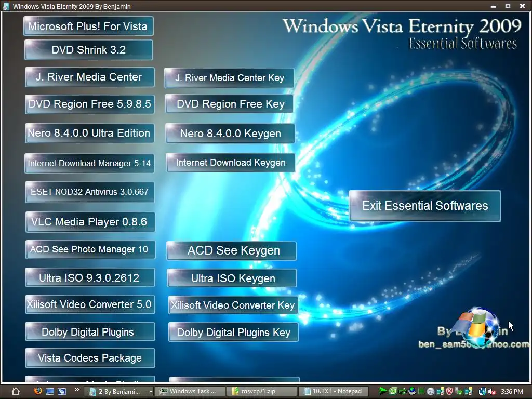Choose VLC Media Player 0.8.6
532x399 pixels.
pyautogui.click(x=90, y=222)
